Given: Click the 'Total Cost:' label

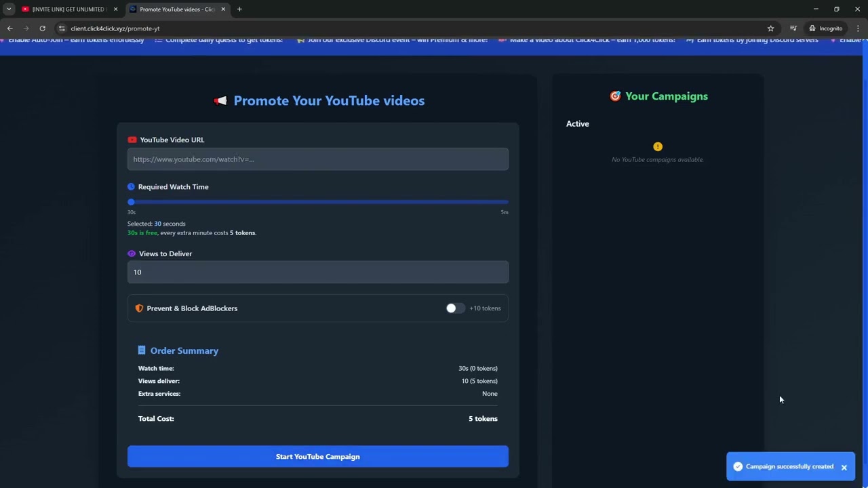Looking at the screenshot, I should 156,419.
